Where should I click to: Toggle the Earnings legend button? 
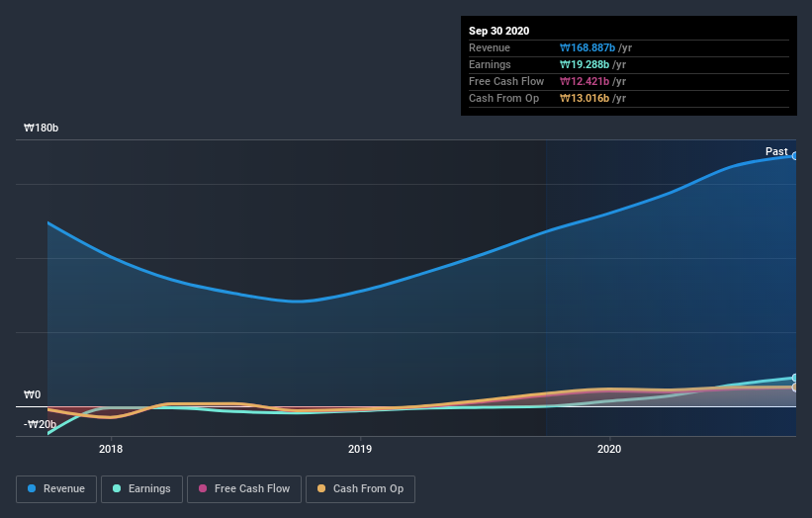coord(141,489)
